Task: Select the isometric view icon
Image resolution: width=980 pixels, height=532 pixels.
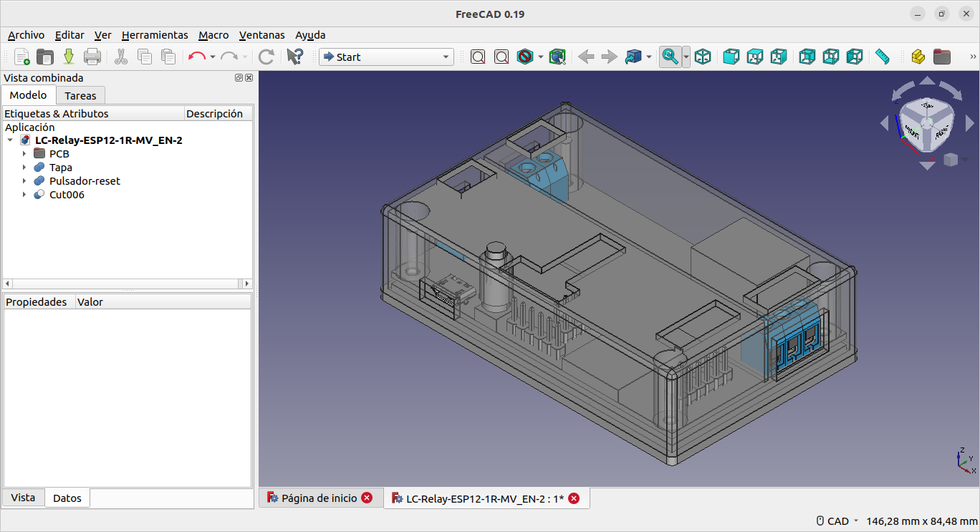Action: coord(703,57)
